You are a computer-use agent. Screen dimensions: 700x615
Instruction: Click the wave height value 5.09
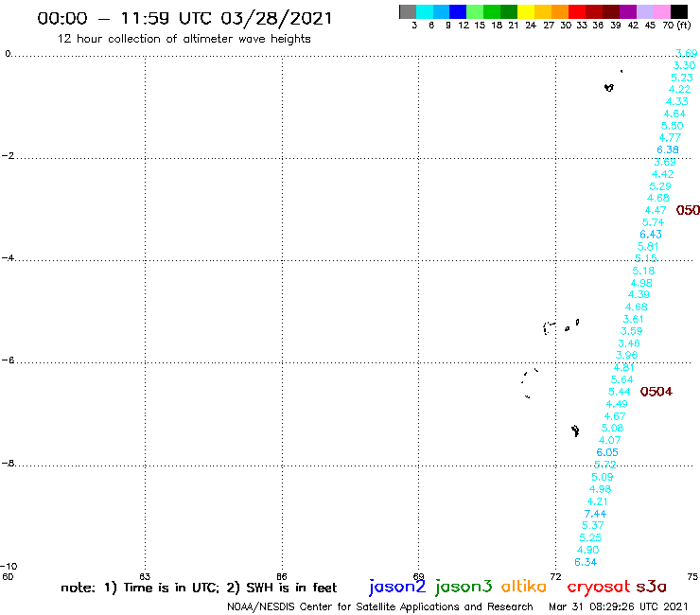click(603, 477)
